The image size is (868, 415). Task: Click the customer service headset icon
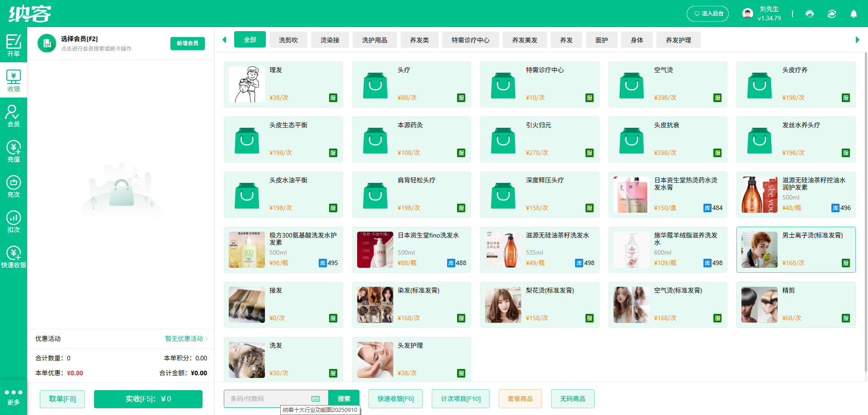tap(810, 14)
